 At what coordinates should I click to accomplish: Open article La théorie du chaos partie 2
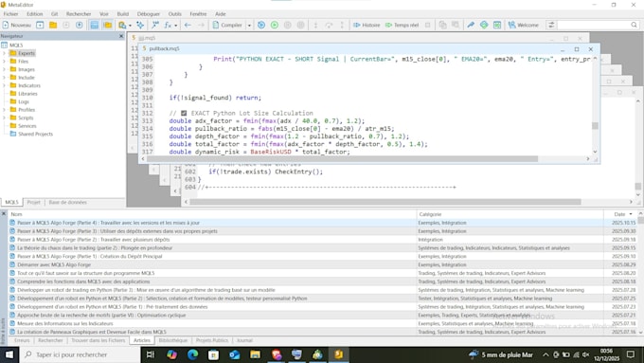95,248
